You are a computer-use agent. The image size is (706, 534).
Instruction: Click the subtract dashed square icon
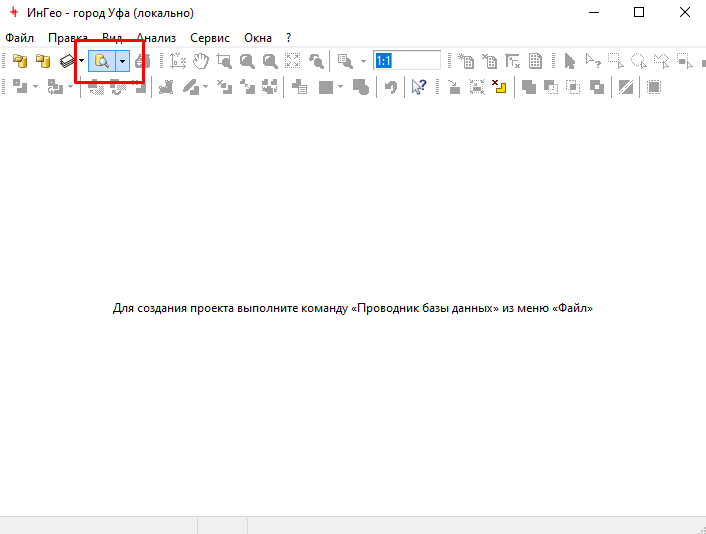(x=551, y=87)
